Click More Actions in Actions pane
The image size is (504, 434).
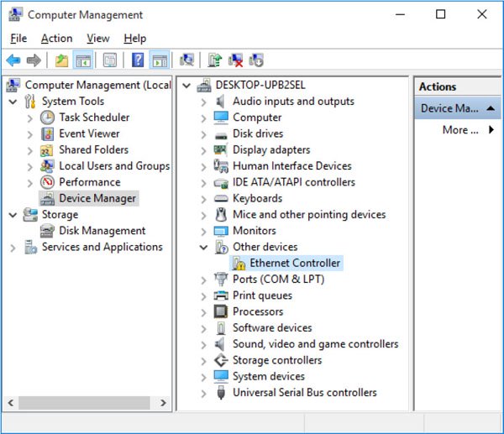click(460, 130)
